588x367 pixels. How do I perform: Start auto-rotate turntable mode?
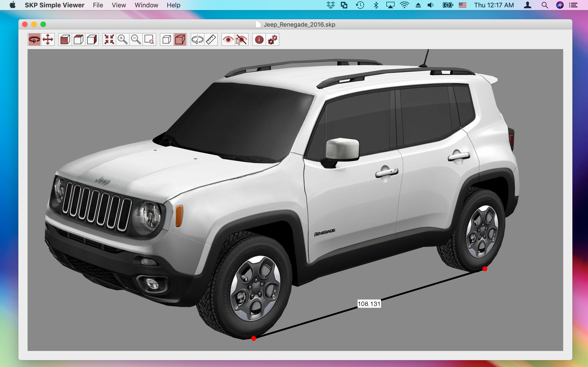coord(197,39)
